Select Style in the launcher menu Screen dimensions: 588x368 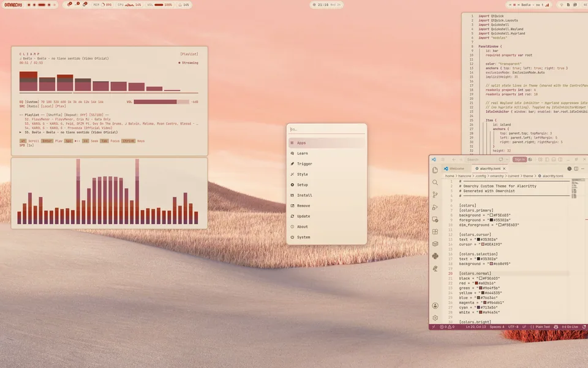[326, 174]
